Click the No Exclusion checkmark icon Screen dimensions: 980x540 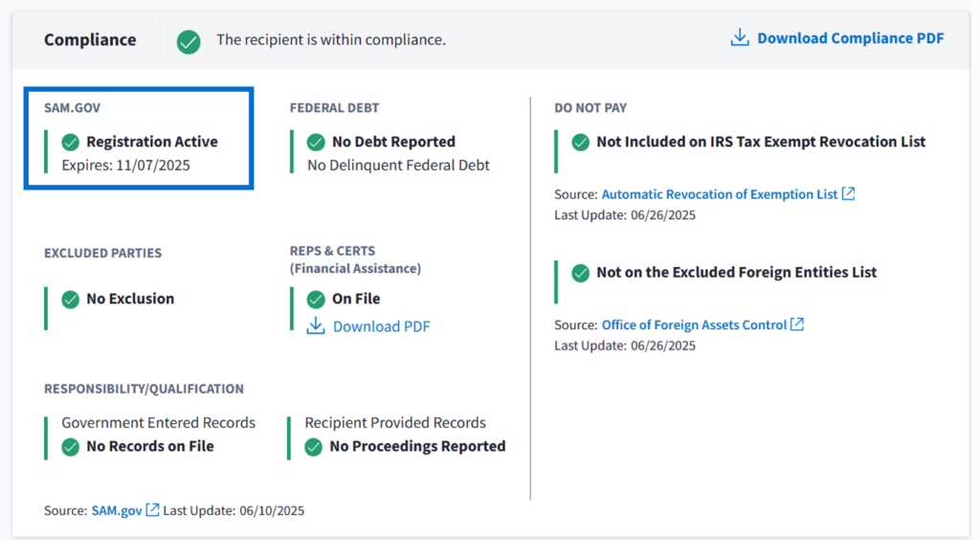point(70,299)
